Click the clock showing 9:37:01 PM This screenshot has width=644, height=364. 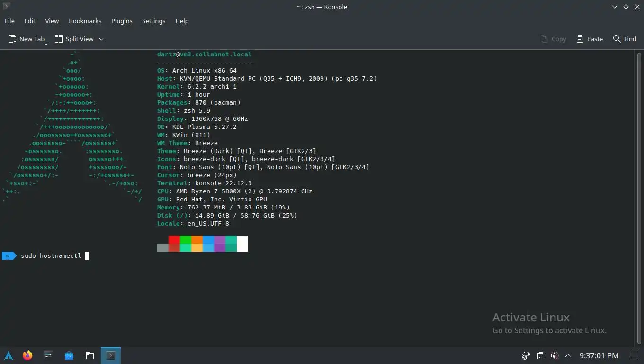click(599, 355)
